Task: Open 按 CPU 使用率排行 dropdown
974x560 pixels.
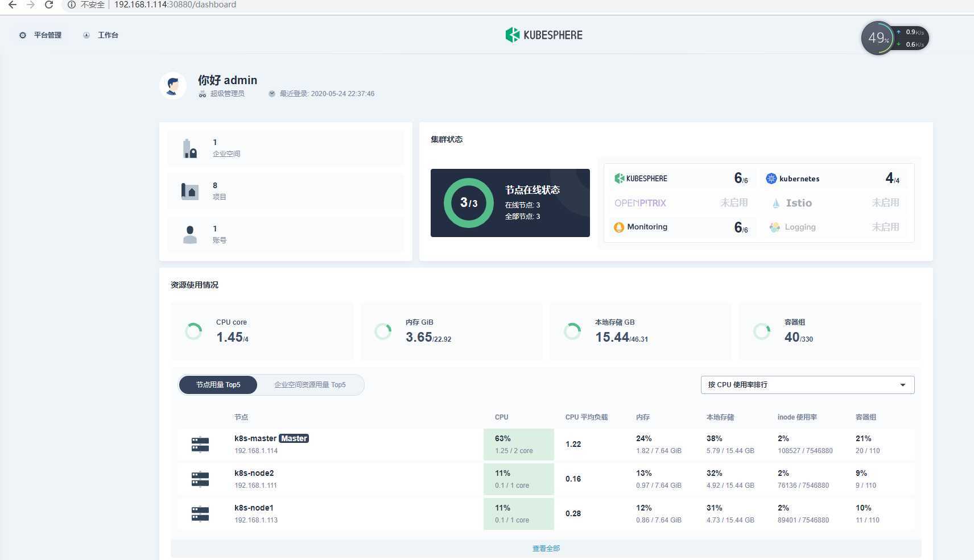Action: [807, 385]
